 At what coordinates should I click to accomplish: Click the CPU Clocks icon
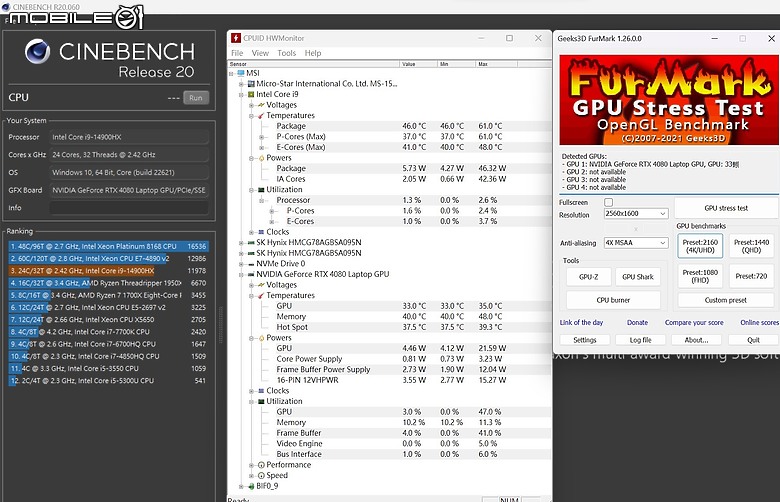click(261, 232)
